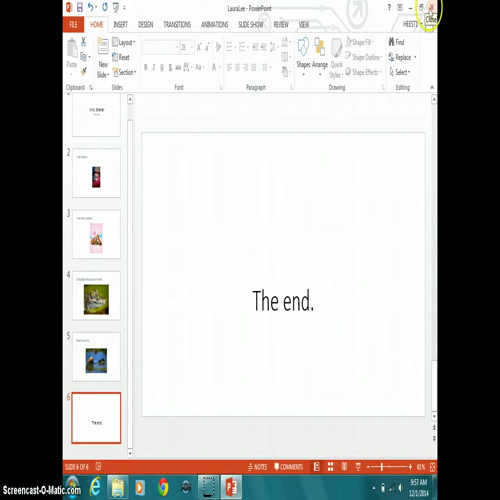Justify the paragraph text
This screenshot has width=500, height=500.
pyautogui.click(x=254, y=68)
